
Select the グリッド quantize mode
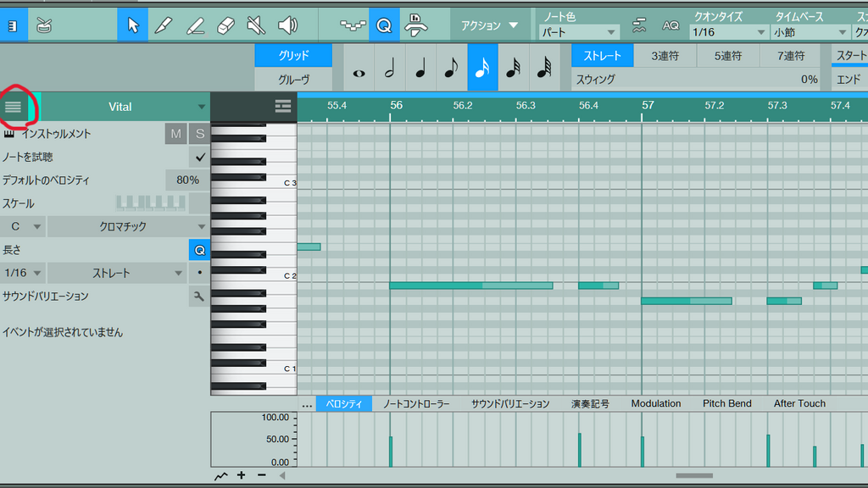coord(293,55)
